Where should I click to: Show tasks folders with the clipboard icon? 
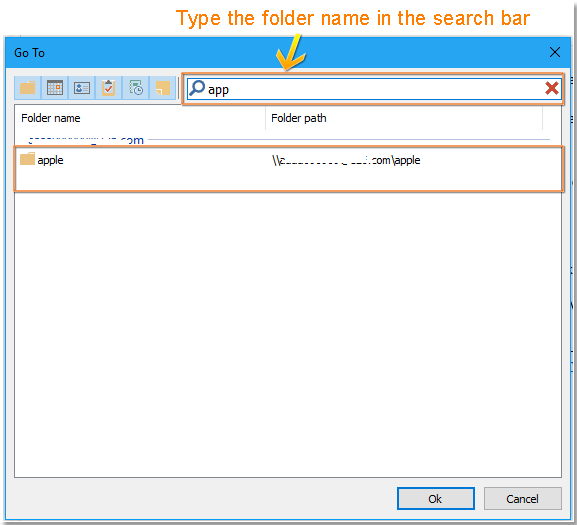pos(109,88)
